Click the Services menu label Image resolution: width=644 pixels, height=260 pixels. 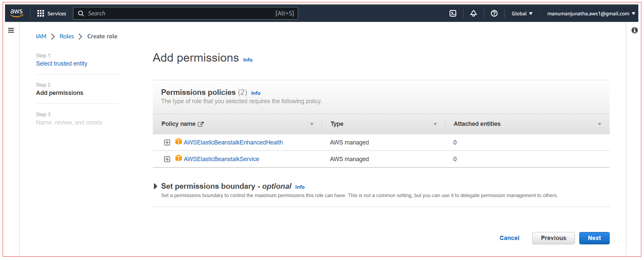57,14
